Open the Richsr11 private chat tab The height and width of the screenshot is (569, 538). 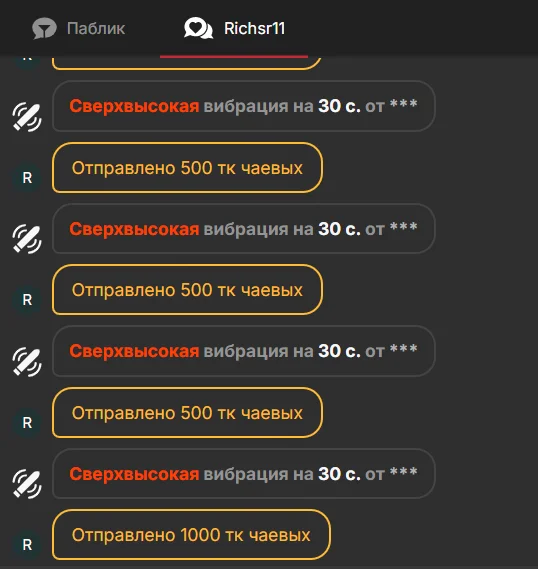coord(234,28)
